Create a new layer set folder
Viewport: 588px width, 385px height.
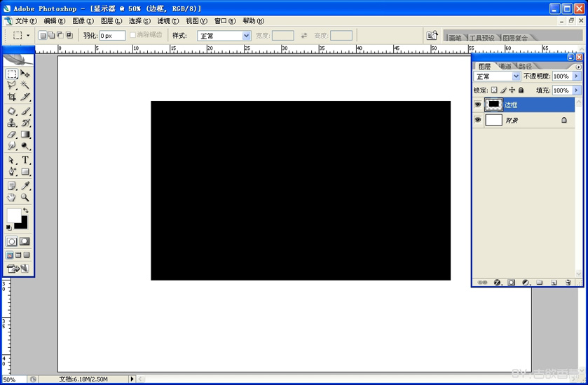(x=539, y=282)
